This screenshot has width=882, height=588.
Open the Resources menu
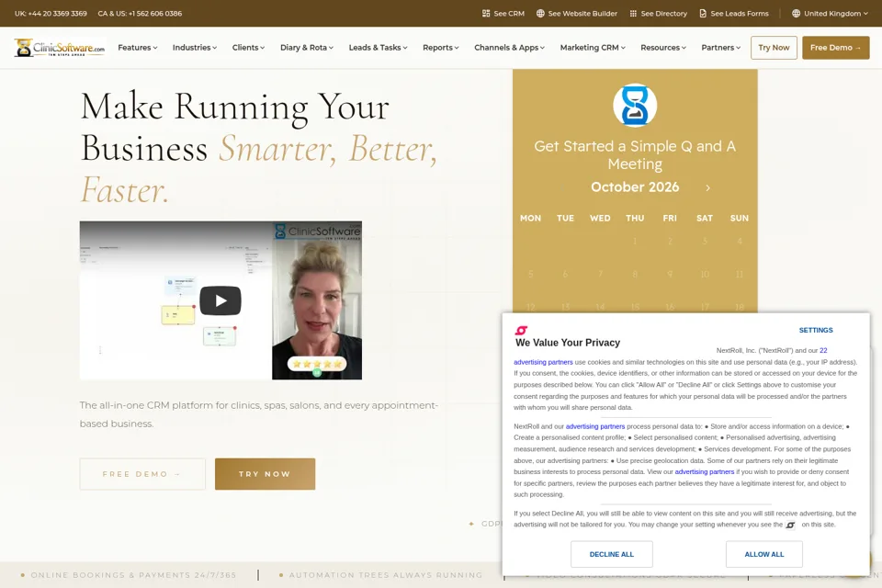click(x=663, y=48)
